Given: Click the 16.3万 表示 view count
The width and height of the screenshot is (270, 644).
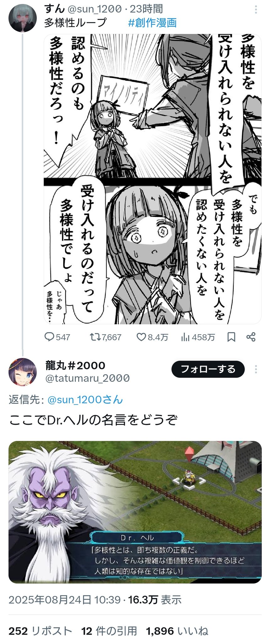Looking at the screenshot, I should click(155, 600).
